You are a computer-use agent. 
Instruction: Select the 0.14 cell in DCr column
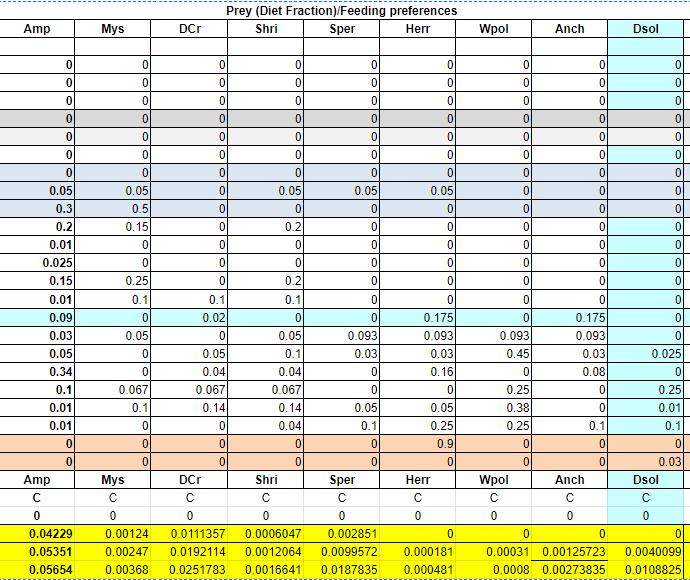click(189, 407)
